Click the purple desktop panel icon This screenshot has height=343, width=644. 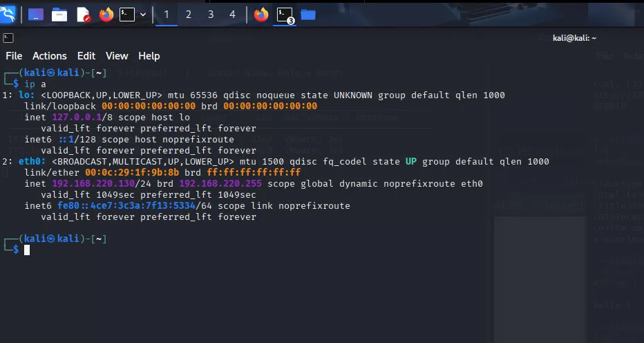(36, 15)
